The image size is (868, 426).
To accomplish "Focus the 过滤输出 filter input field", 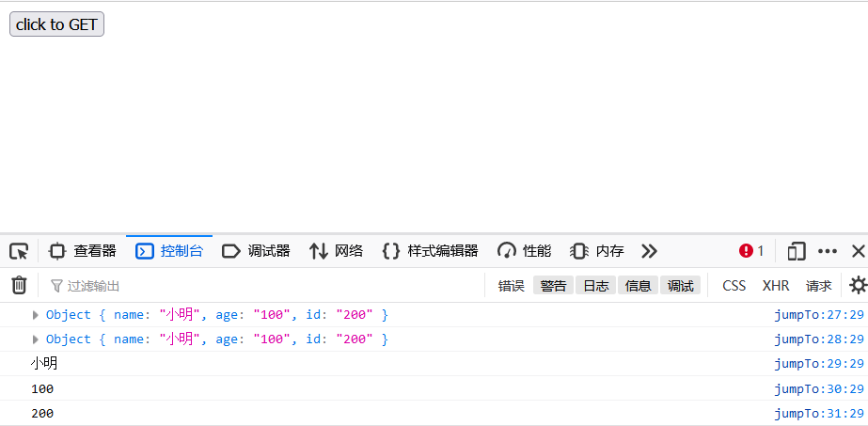I will (x=266, y=286).
